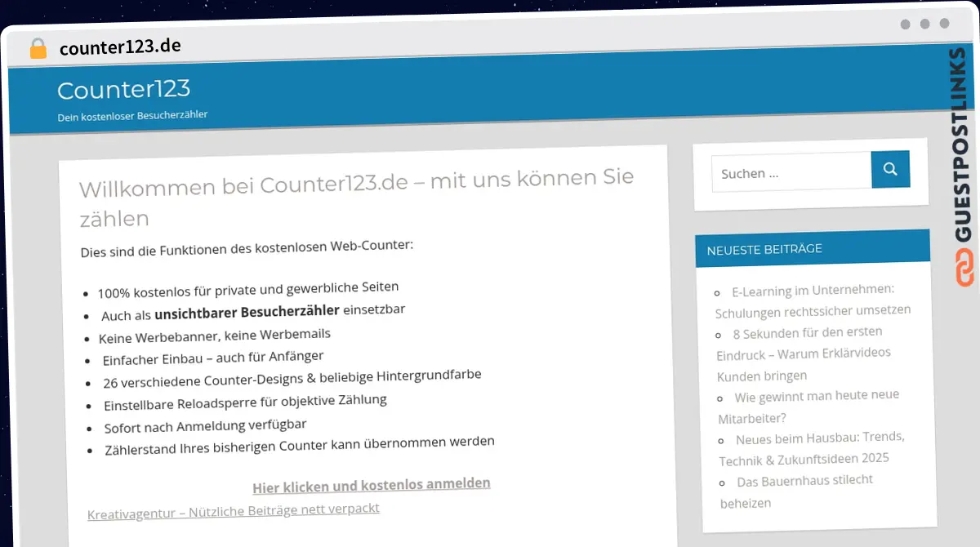
Task: Open Wie gewinnt man heute neue Mitarbeiter
Action: [x=808, y=407]
